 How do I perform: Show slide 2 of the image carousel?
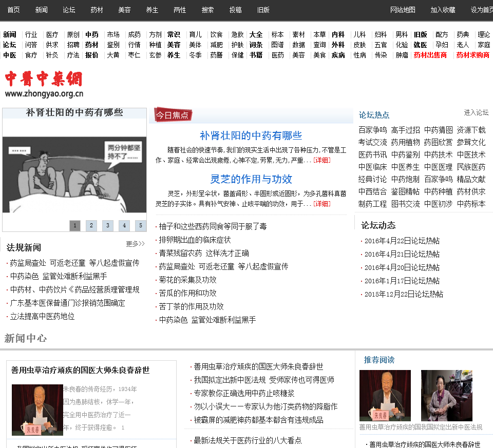pyautogui.click(x=91, y=225)
